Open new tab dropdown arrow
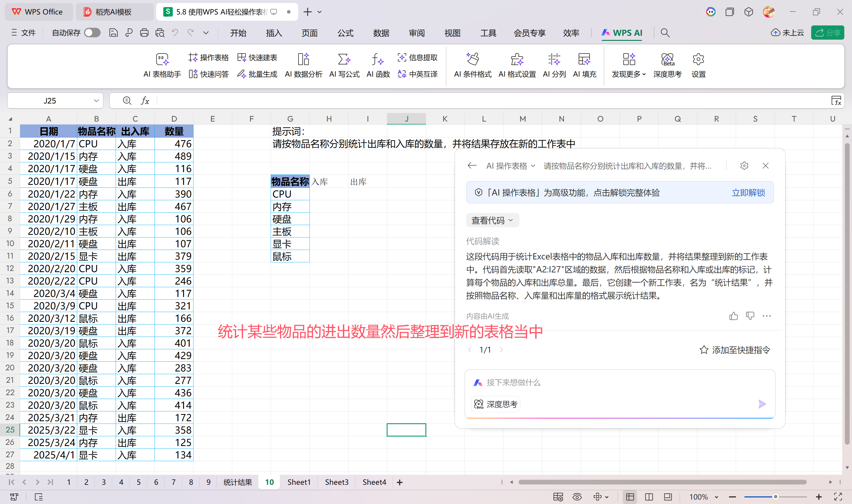 pyautogui.click(x=319, y=12)
